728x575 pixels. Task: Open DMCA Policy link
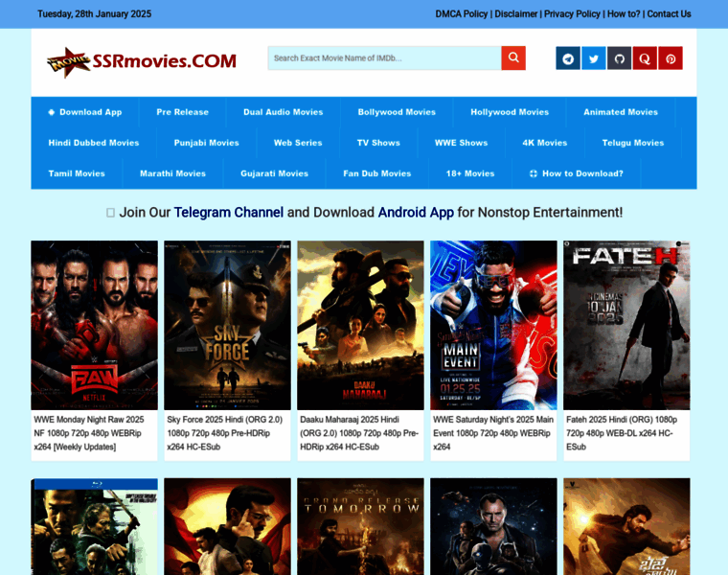tap(461, 14)
